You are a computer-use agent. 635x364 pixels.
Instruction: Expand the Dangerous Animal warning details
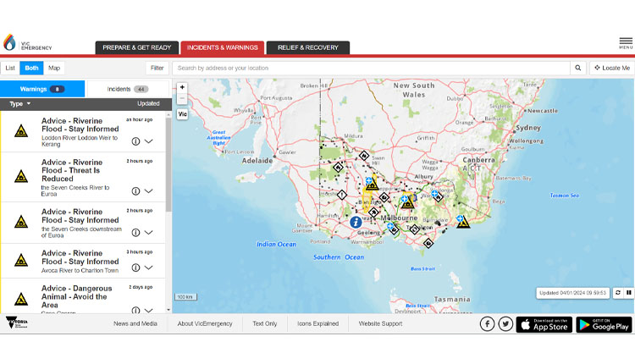coord(149,310)
